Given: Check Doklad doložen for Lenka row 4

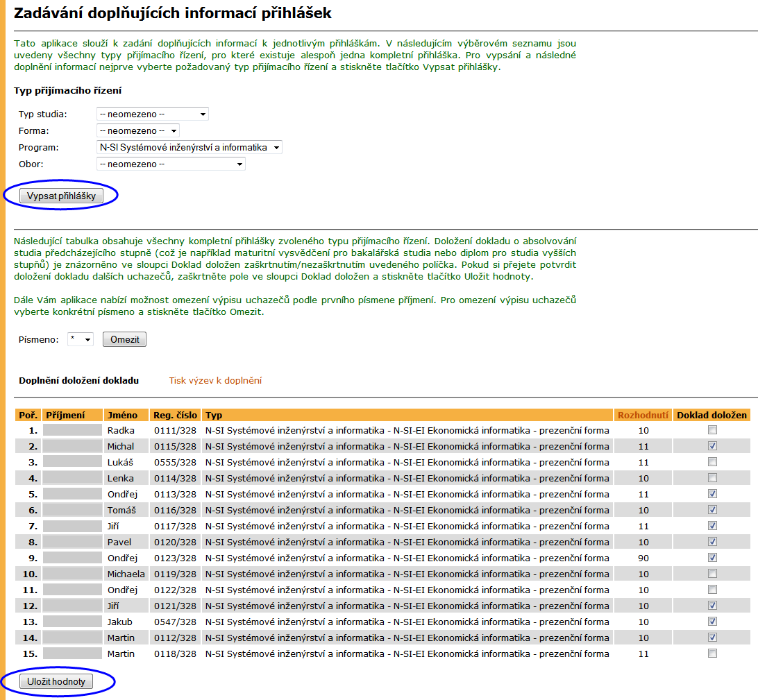Looking at the screenshot, I should (712, 478).
